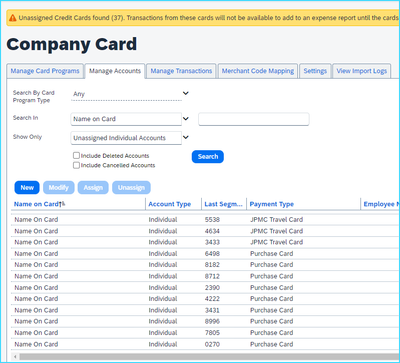400x363 pixels.
Task: Sort by Account Type column header
Action: 170,204
